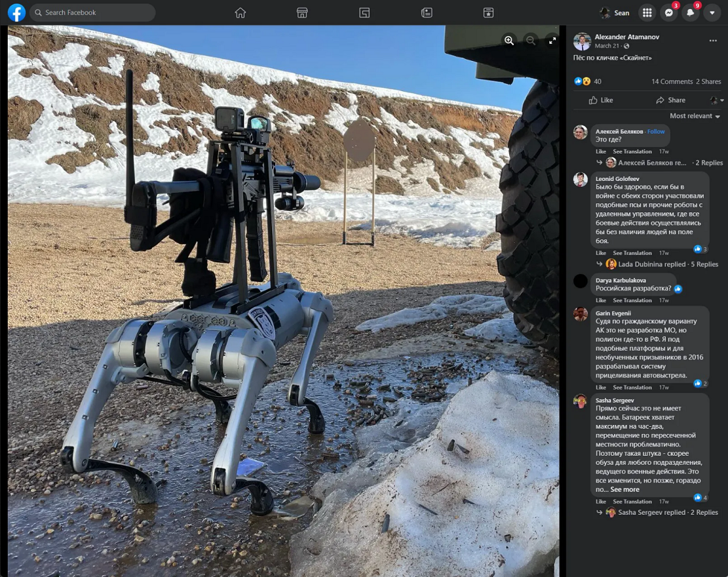728x577 pixels.
Task: Open the apps grid menu
Action: [647, 12]
